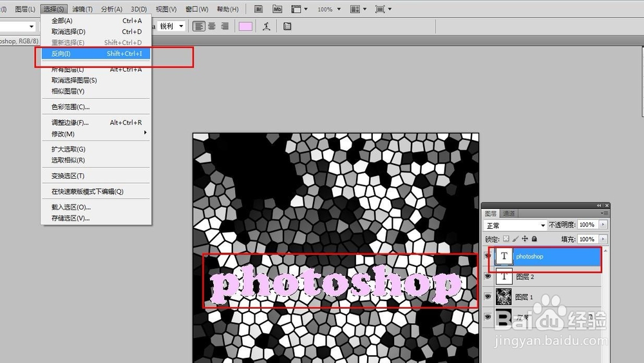Toggle visibility of 图层 1
Screen dimensions: 644x363
[488, 297]
